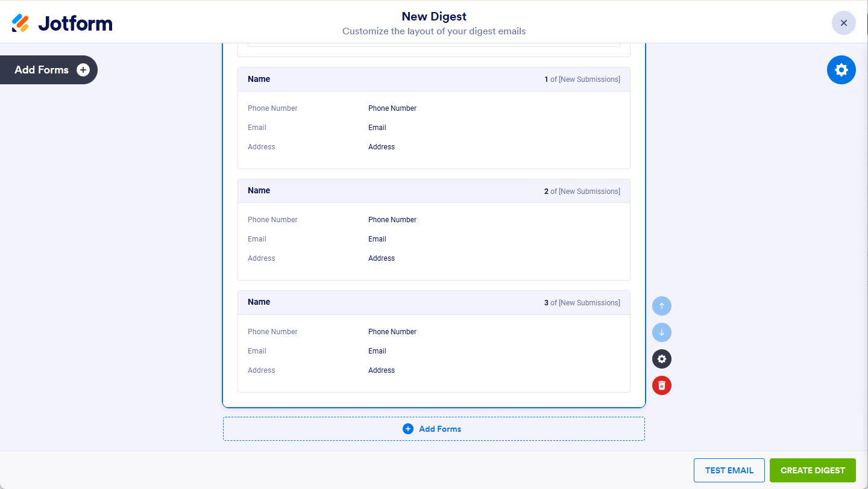Click the "1 of [New Submissions]" counter

(582, 79)
